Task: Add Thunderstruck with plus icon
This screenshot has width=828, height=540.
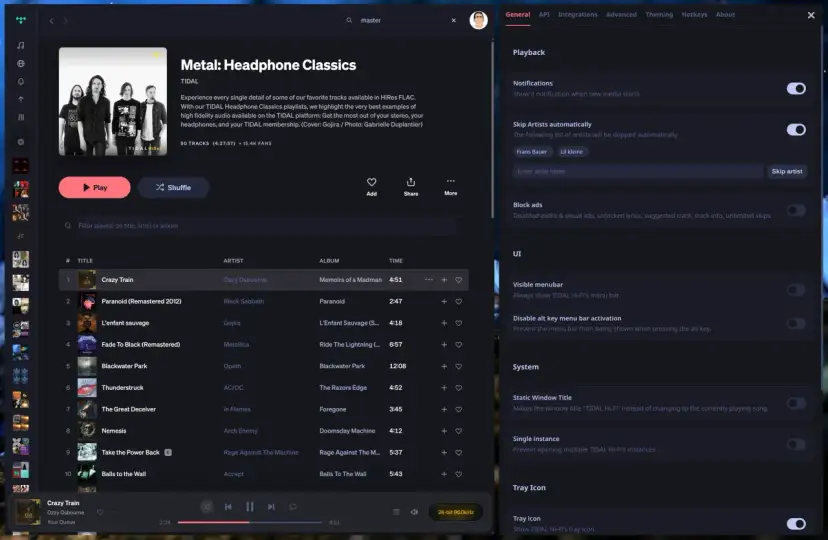Action: [x=444, y=387]
